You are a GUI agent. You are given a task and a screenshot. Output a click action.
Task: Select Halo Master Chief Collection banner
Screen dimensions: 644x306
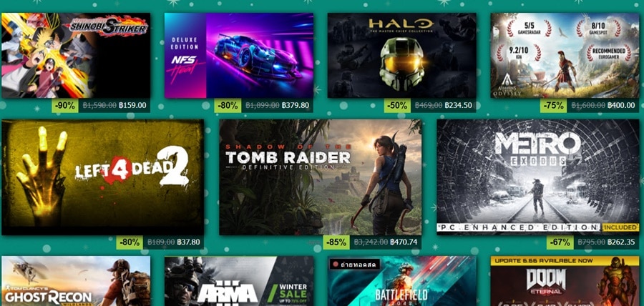(401, 55)
